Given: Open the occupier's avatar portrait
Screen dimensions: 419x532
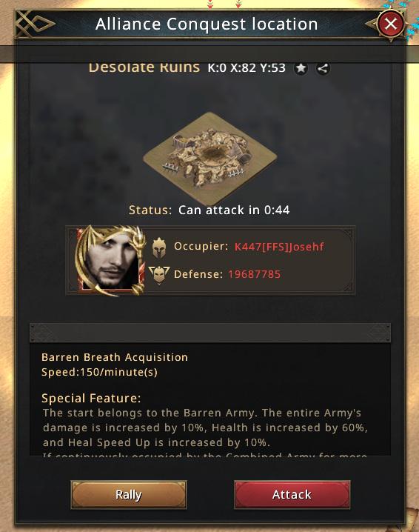Looking at the screenshot, I should [x=110, y=261].
